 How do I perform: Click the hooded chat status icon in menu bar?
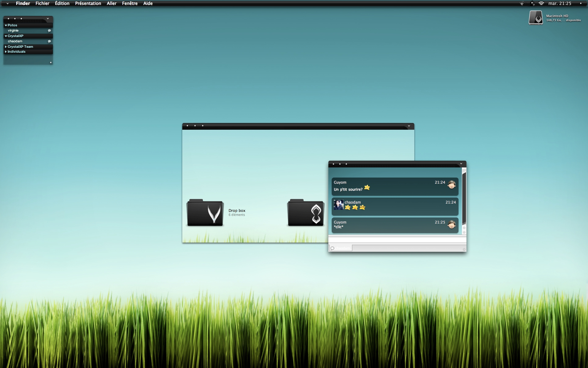[532, 4]
